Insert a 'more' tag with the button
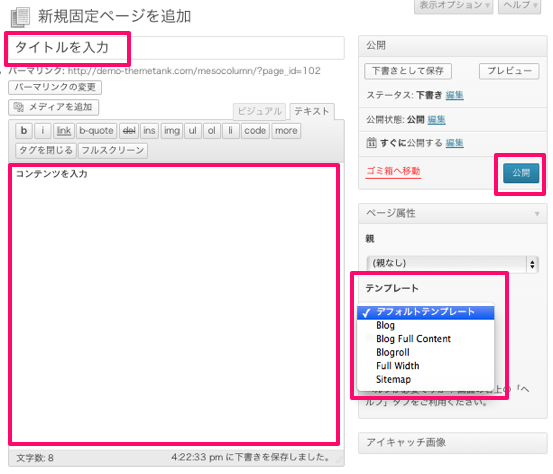553x474 pixels. click(286, 131)
